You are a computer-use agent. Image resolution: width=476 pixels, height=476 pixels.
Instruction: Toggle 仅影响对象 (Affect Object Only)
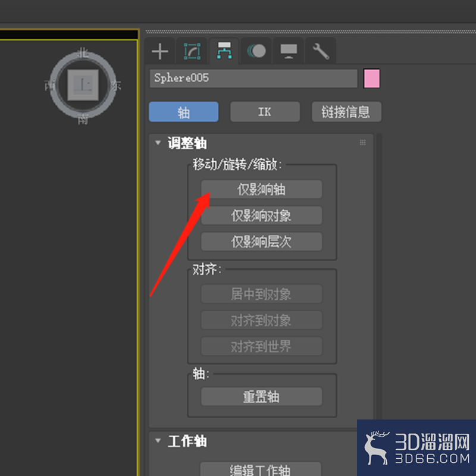[261, 215]
